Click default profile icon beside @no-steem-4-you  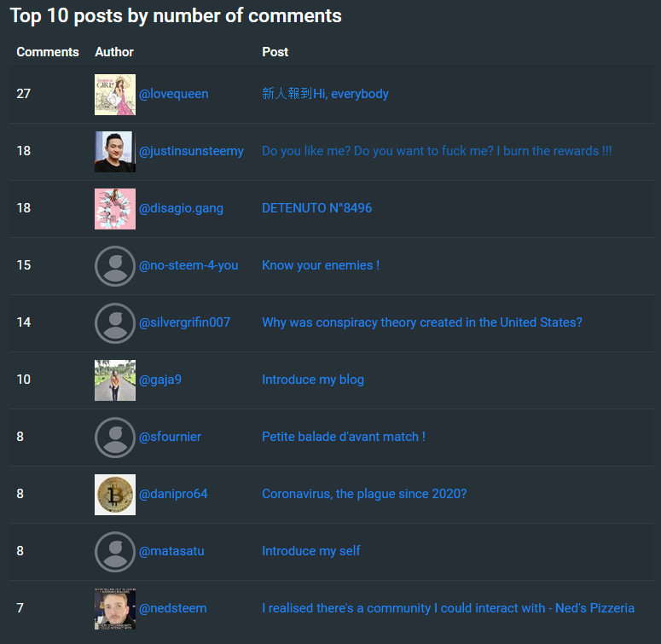(x=114, y=265)
